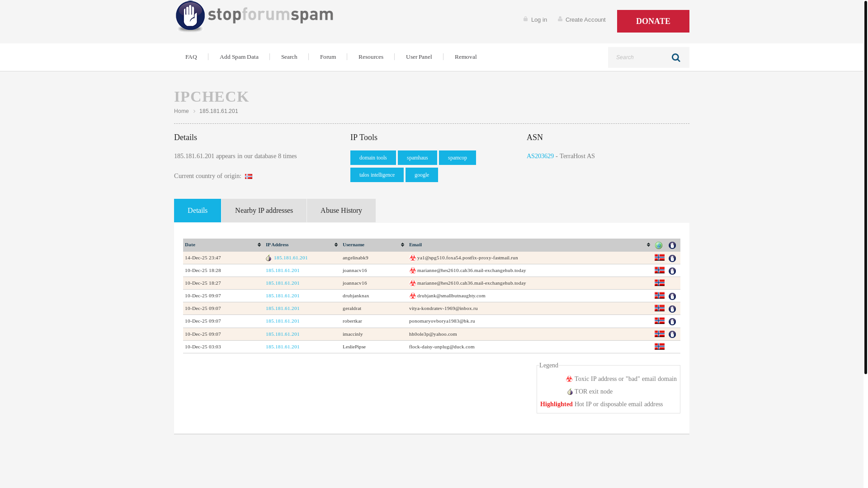Click toxic icon in 10-Dec-25 18:27 row

(413, 283)
